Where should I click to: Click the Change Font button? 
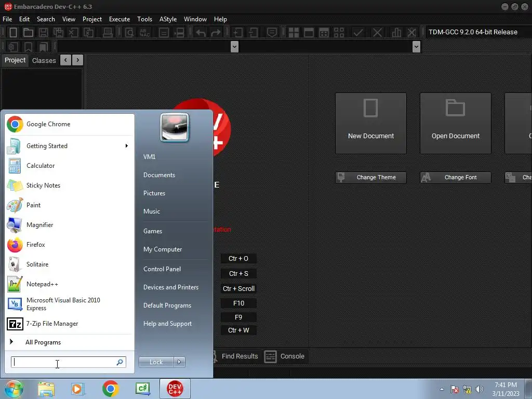pos(455,178)
